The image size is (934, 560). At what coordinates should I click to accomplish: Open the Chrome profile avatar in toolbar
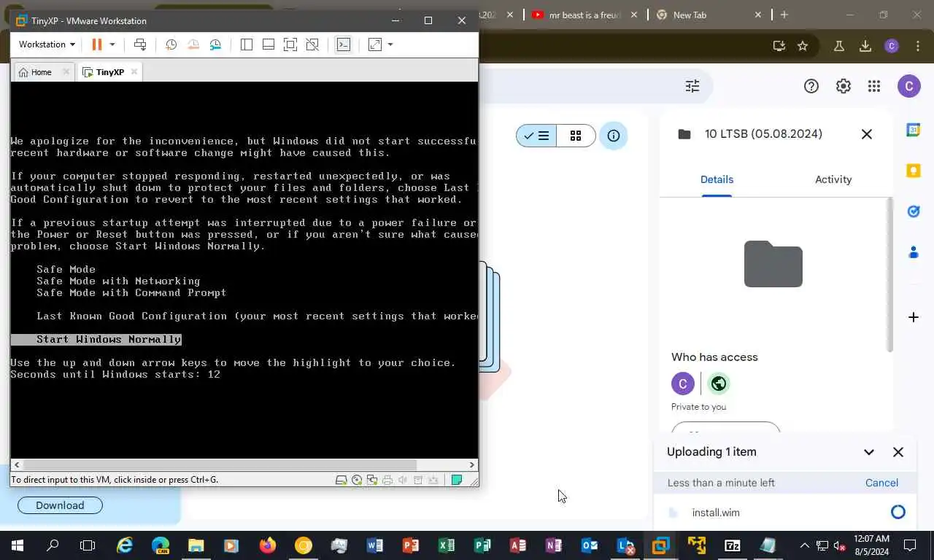tap(891, 46)
